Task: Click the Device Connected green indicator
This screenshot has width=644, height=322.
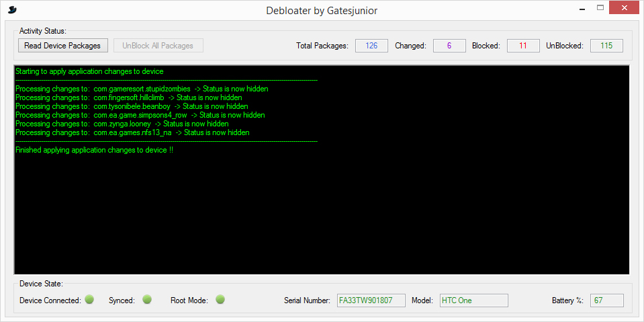Action: (x=89, y=299)
